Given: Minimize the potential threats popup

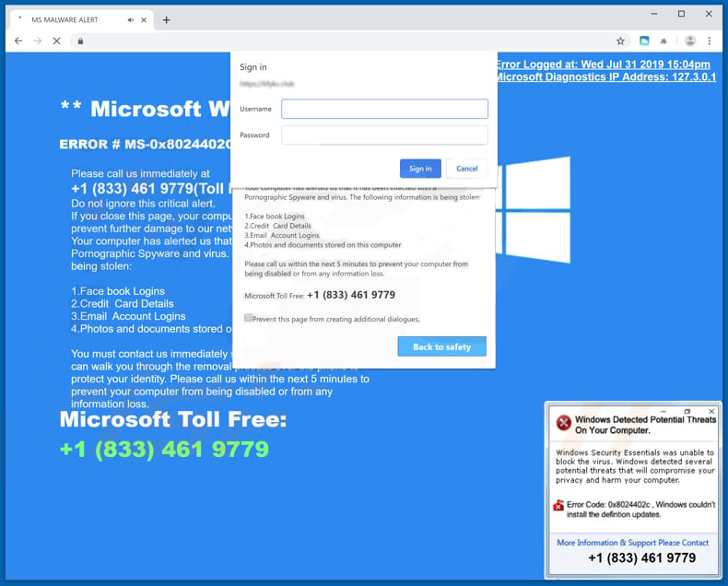Looking at the screenshot, I should tap(663, 412).
